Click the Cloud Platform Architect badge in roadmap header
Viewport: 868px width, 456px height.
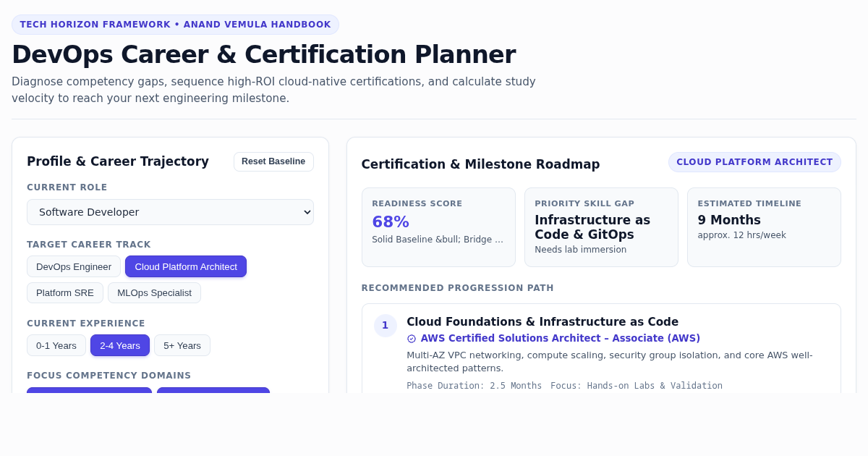click(x=754, y=162)
